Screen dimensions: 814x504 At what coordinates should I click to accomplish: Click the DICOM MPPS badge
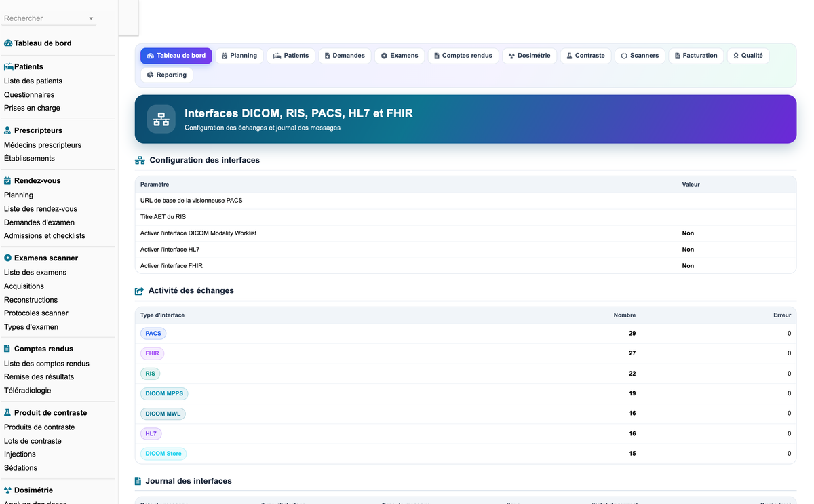click(164, 393)
